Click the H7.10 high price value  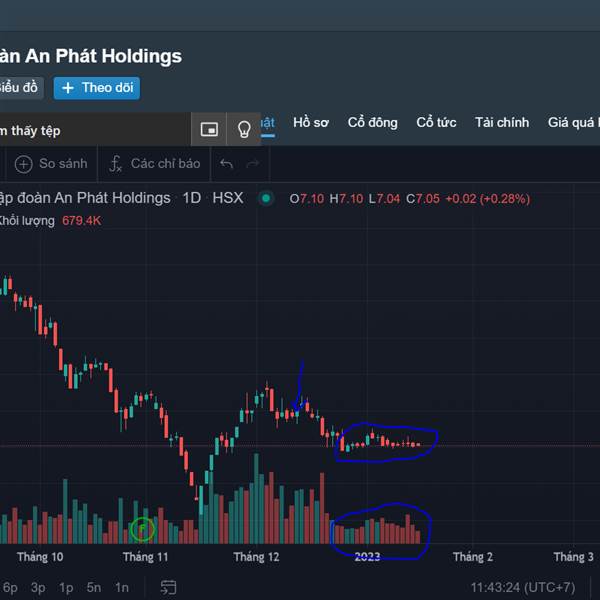tap(346, 199)
